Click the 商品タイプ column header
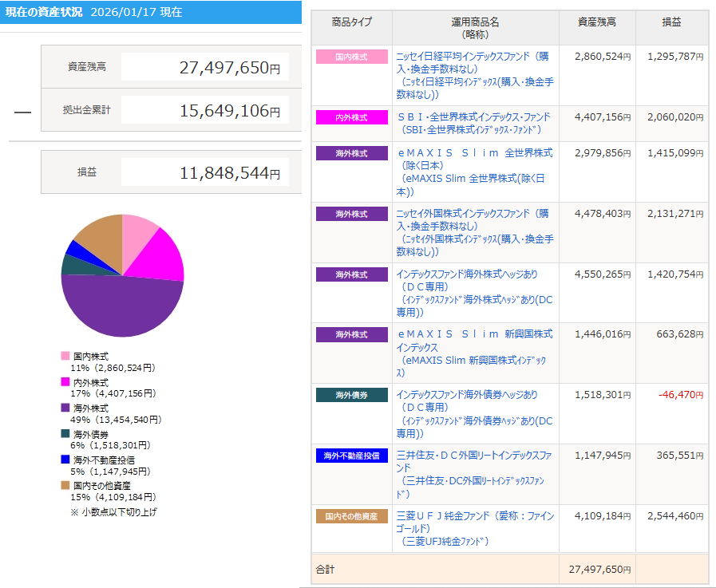This screenshot has height=588, width=716. [x=351, y=22]
